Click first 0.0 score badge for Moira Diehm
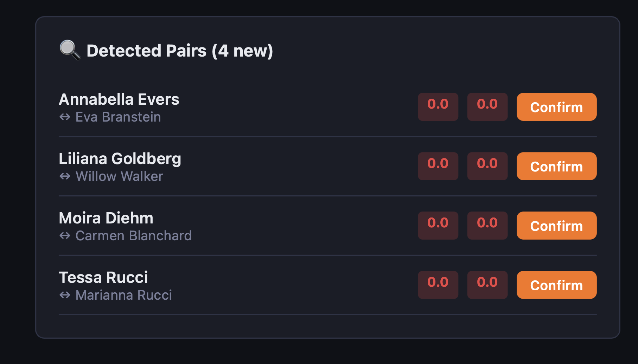Viewport: 638px width, 364px height. pos(438,226)
